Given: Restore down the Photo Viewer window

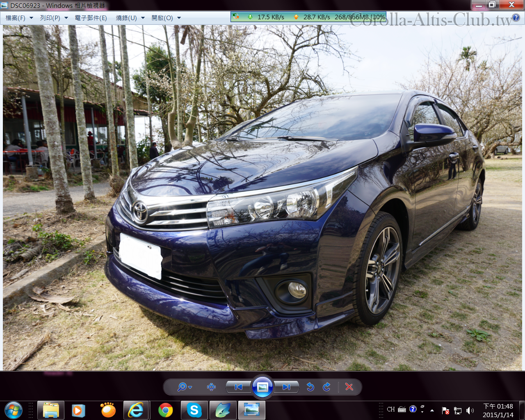Looking at the screenshot, I should (492, 5).
